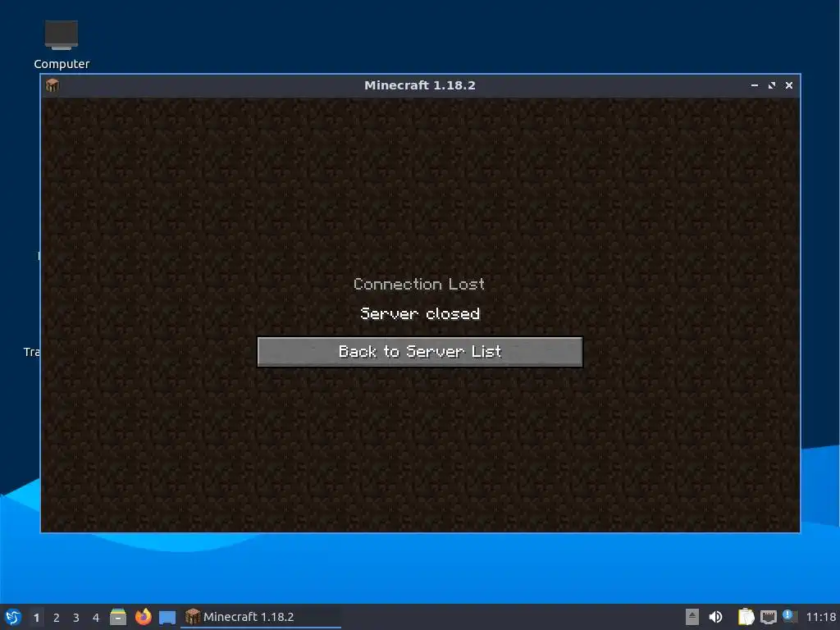Screen dimensions: 840x630
Task: Switch to workspace 3
Action: [76, 618]
